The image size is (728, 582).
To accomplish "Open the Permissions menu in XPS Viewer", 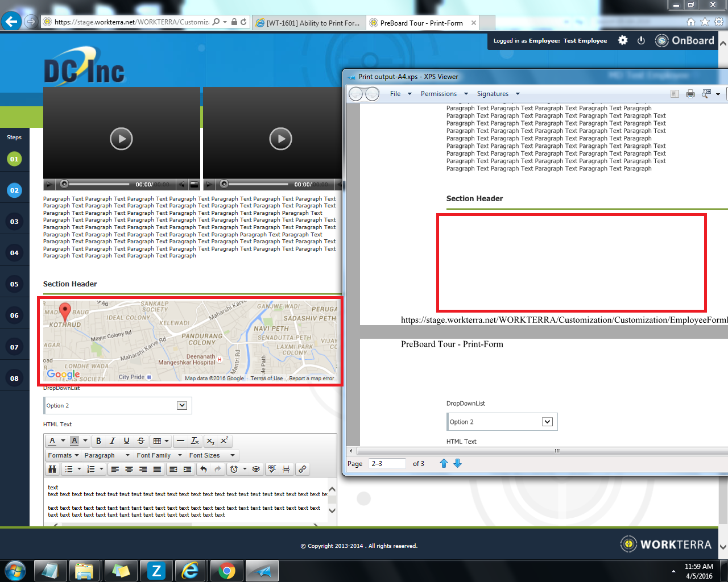I will coord(444,94).
